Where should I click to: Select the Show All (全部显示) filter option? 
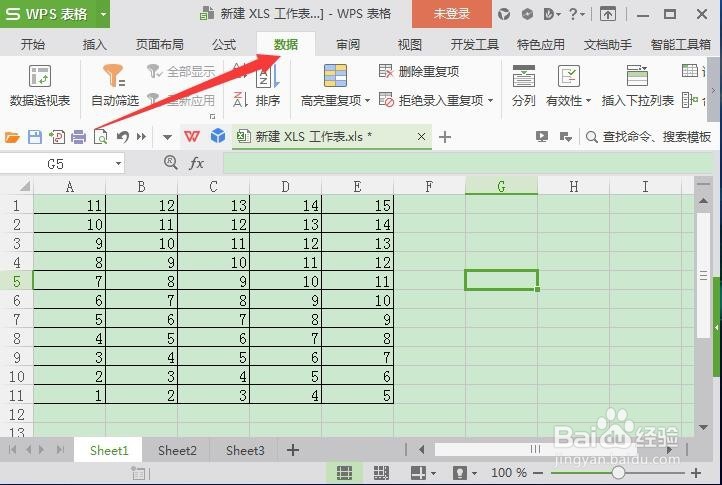181,71
